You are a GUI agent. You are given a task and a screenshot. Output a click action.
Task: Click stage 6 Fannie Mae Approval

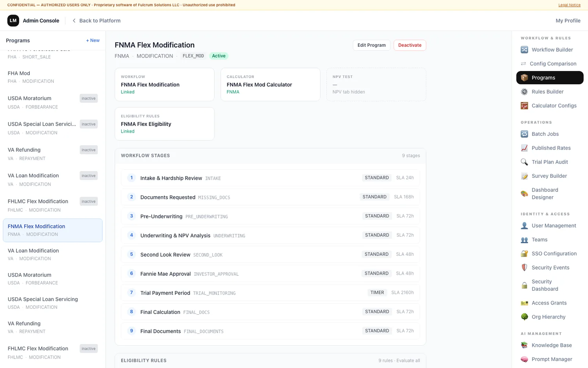click(x=270, y=273)
